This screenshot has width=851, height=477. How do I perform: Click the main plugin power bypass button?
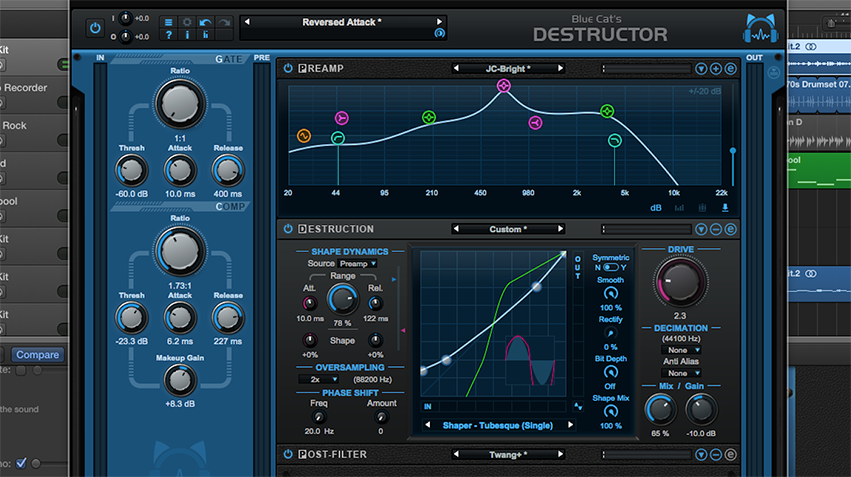[x=95, y=28]
